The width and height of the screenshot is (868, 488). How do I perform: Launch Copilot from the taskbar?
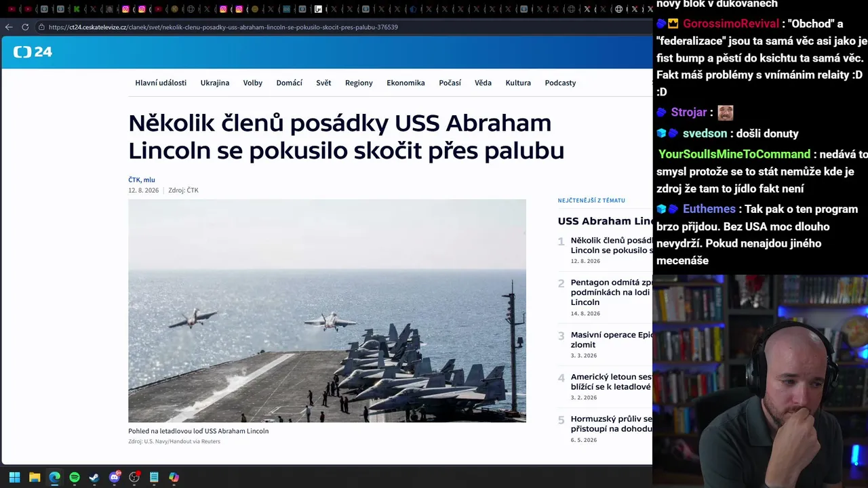point(174,477)
